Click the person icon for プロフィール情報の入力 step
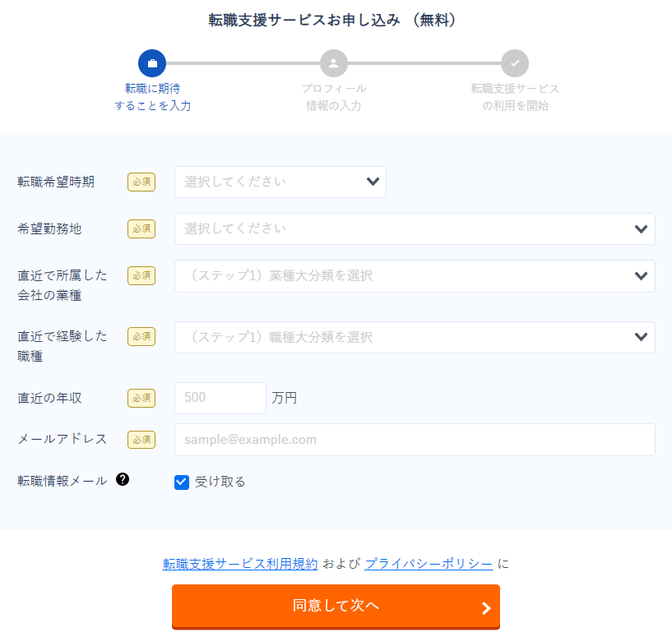 [x=333, y=62]
